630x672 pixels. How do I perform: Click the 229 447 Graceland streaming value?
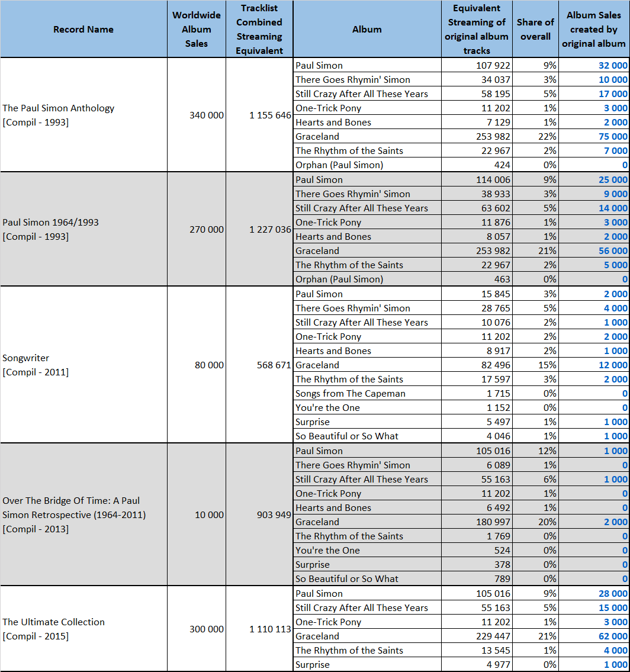[477, 636]
